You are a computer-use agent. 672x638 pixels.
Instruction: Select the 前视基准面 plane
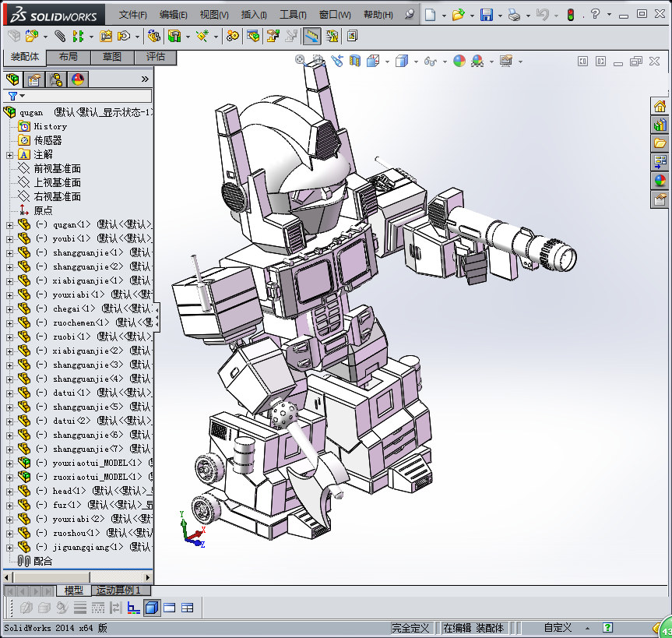[58, 168]
